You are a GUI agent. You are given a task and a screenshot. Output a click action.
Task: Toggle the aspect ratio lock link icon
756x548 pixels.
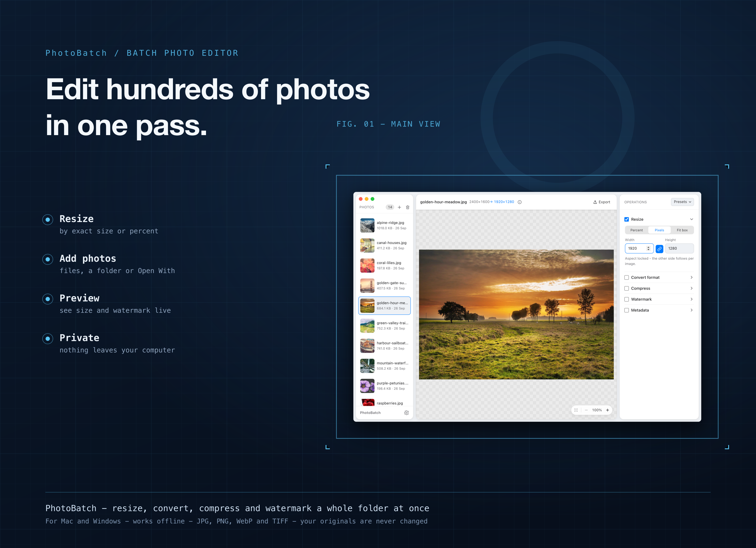coord(659,249)
